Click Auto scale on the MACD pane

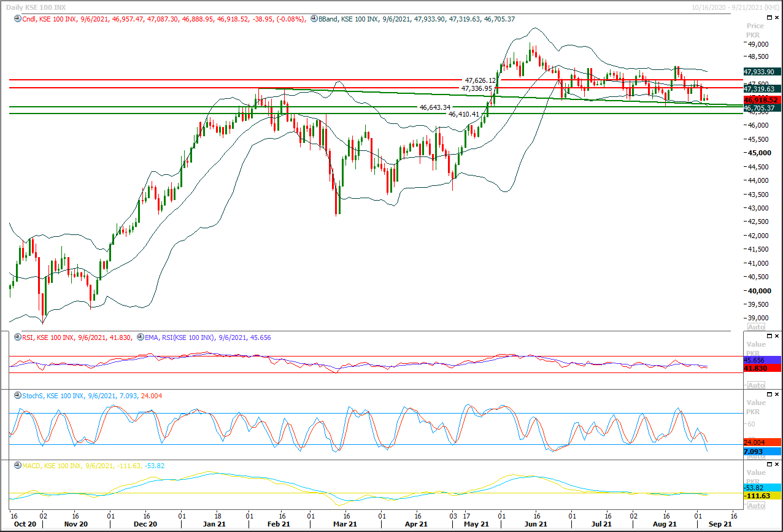pos(756,506)
